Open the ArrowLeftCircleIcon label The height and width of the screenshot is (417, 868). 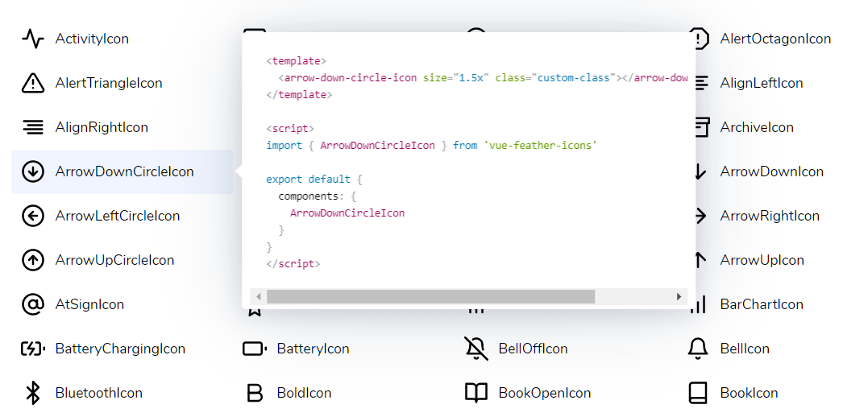tap(118, 216)
